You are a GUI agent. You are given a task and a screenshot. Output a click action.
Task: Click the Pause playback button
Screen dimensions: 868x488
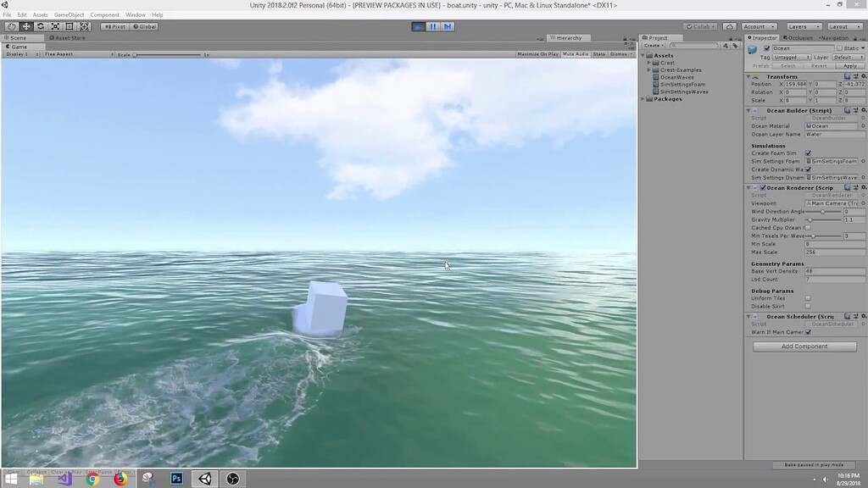[432, 26]
